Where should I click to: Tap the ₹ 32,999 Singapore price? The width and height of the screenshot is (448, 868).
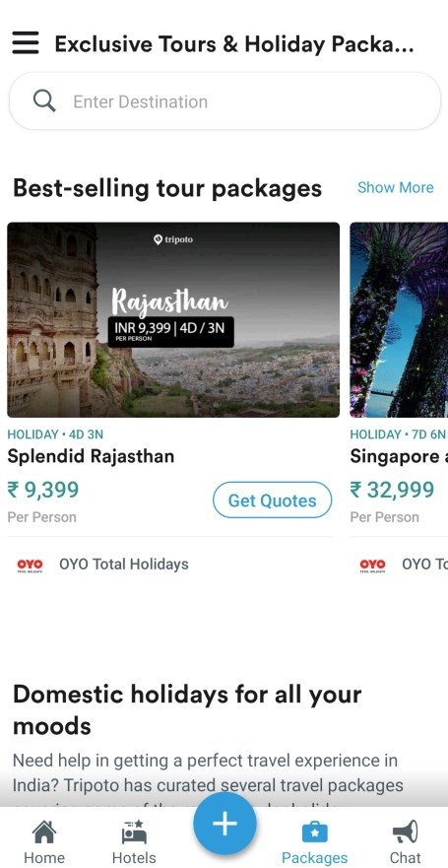click(x=392, y=490)
